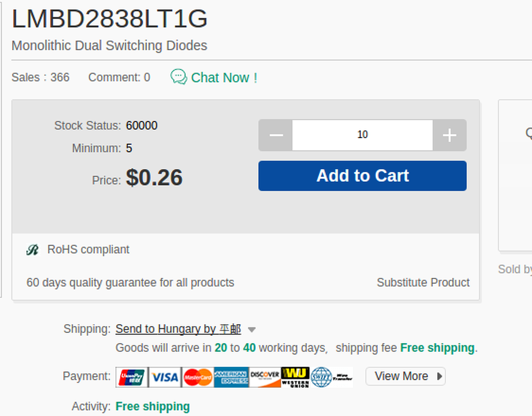Open the Chat Now! link text

tap(224, 78)
